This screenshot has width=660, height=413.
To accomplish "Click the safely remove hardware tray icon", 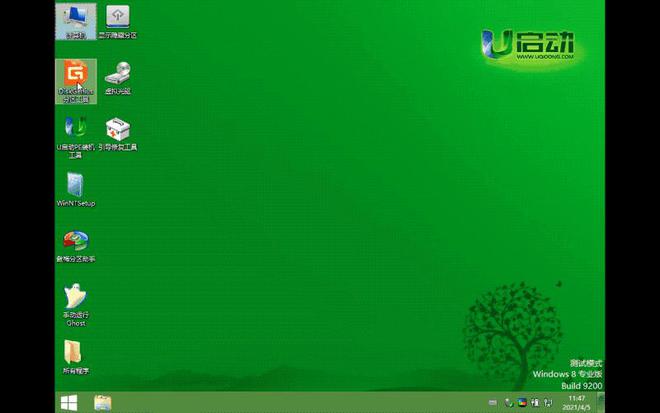I will pyautogui.click(x=508, y=403).
